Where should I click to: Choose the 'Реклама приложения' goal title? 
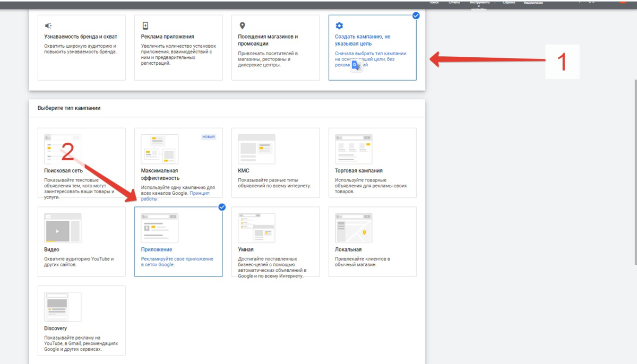pos(167,37)
